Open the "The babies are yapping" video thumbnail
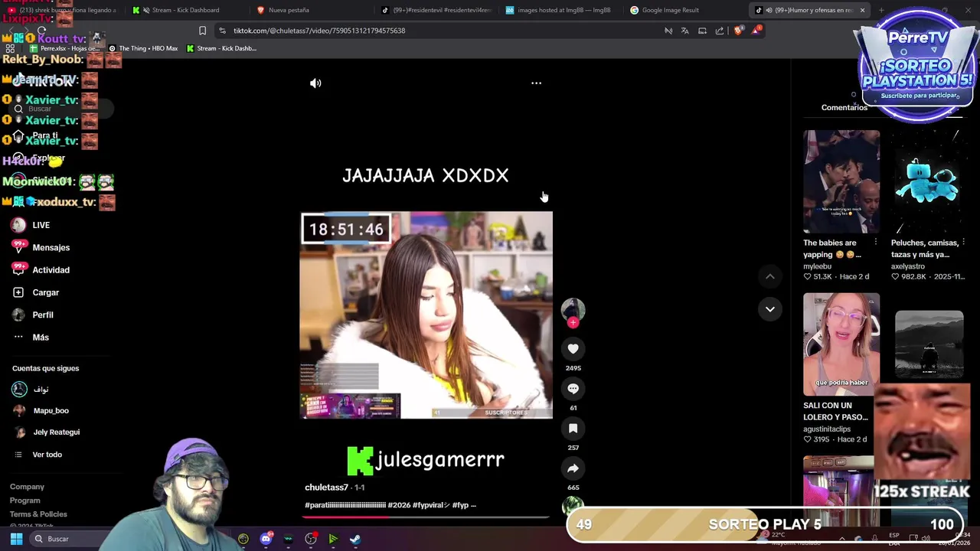Viewport: 980px width, 551px height. [841, 181]
